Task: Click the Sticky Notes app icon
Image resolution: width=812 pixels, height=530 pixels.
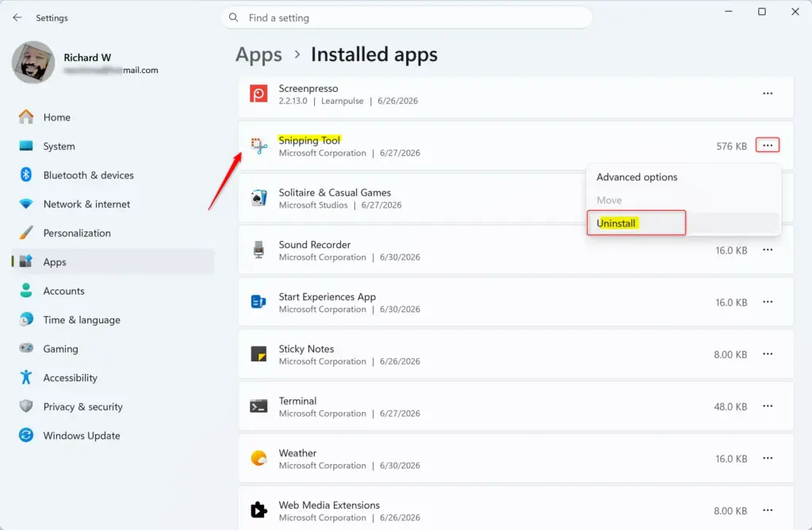Action: [259, 354]
